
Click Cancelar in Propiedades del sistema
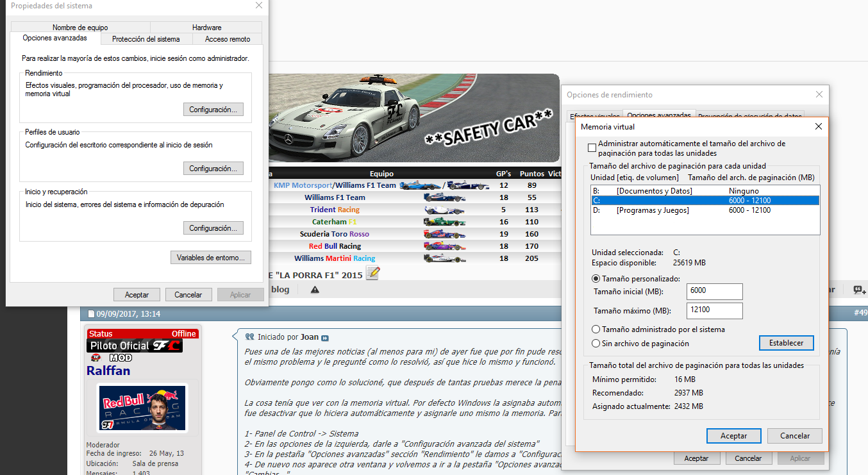click(x=188, y=295)
